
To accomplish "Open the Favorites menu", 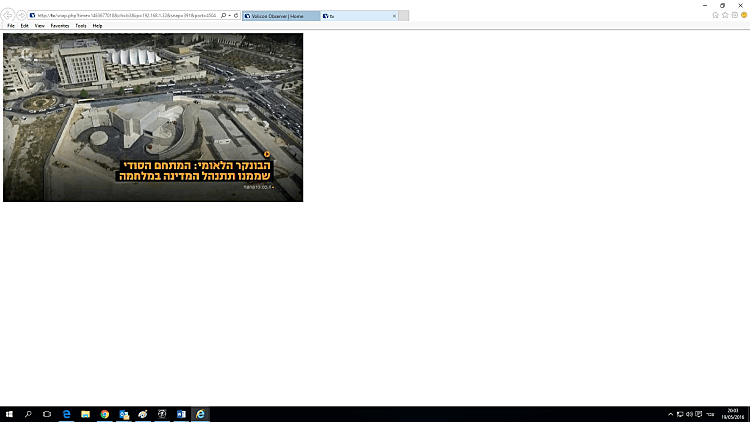I will [x=60, y=26].
